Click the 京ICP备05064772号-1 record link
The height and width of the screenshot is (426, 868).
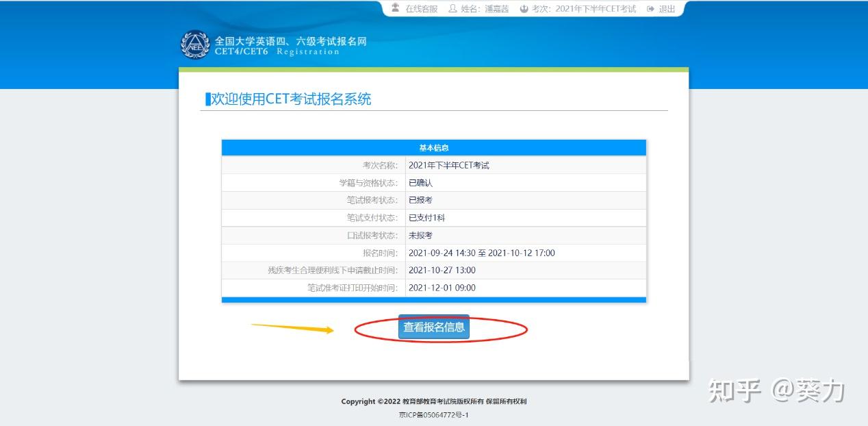433,415
